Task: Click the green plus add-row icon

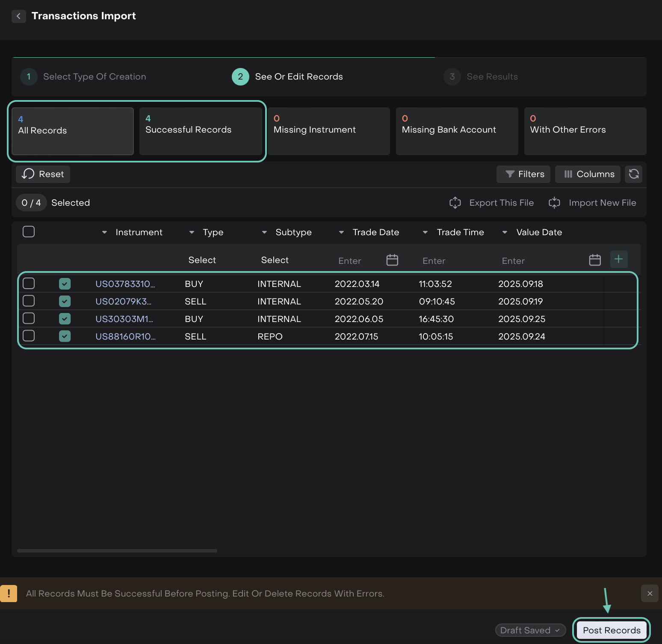Action: (618, 259)
